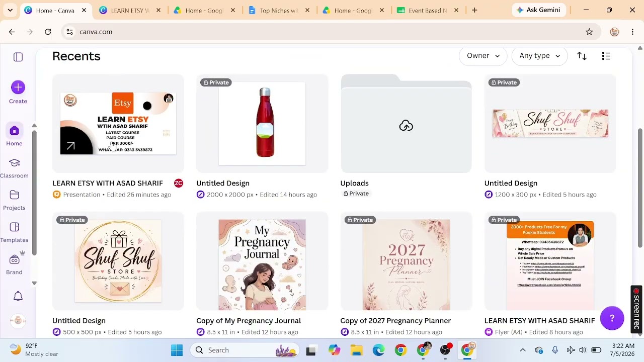Open LEARN ETSY presentation thumbnail
Viewport: 644px width, 362px height.
(118, 123)
